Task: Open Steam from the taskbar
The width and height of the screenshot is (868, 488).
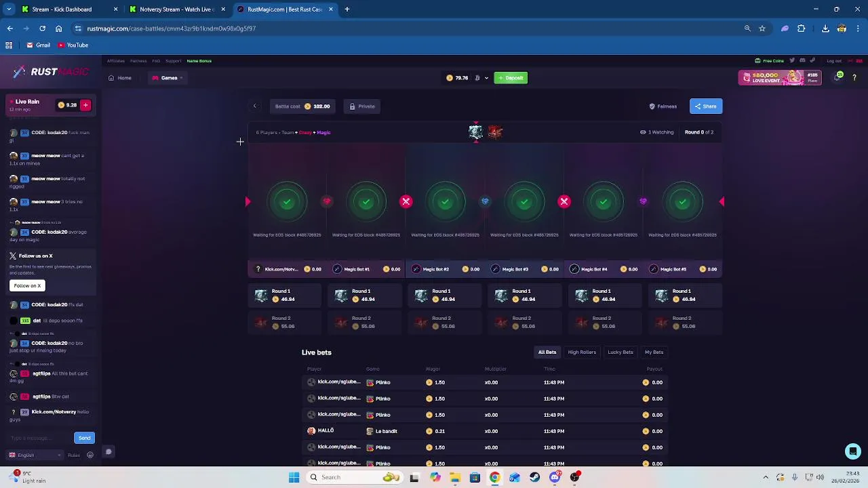Action: tap(535, 477)
